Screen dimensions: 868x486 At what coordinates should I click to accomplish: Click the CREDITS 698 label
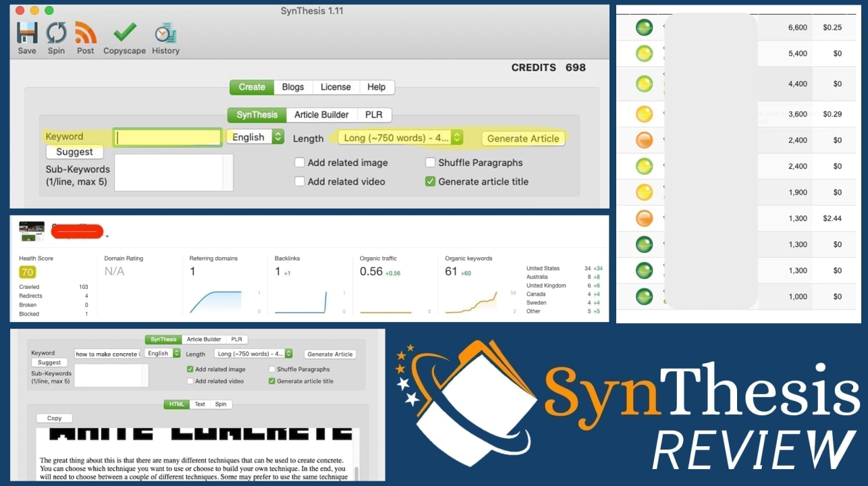click(x=548, y=67)
